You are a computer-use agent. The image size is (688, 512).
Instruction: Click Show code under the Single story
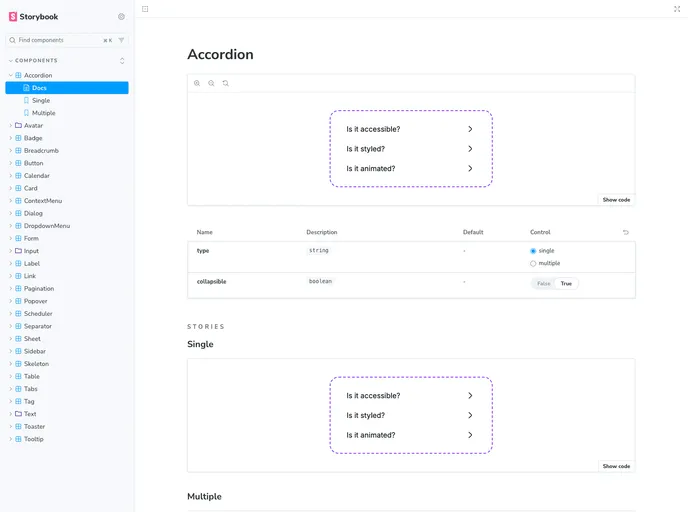click(616, 466)
